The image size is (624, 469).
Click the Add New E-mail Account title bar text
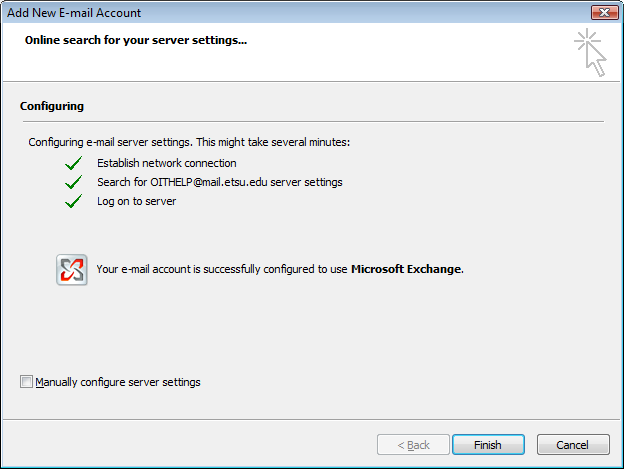[74, 13]
